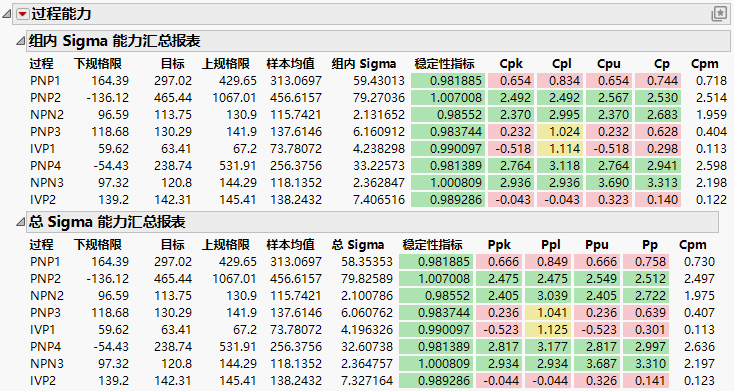This screenshot has width=734, height=391.
Task: Click the Ppu column header
Action: (x=597, y=244)
